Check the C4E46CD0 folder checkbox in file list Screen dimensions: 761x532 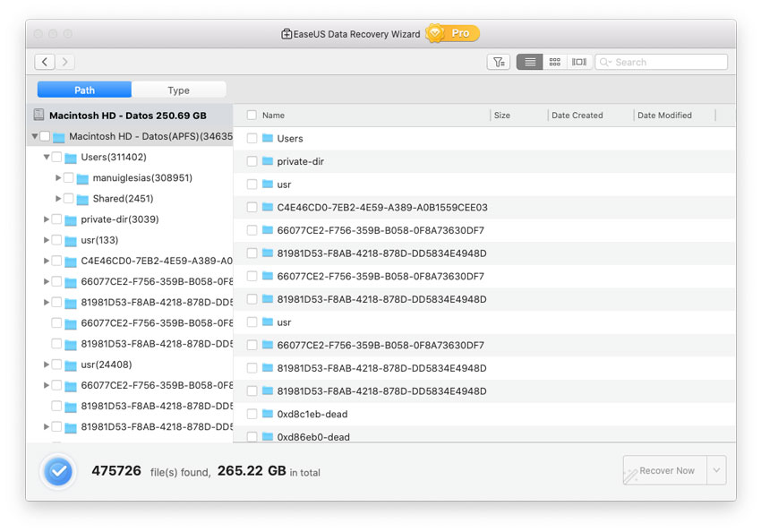[252, 207]
